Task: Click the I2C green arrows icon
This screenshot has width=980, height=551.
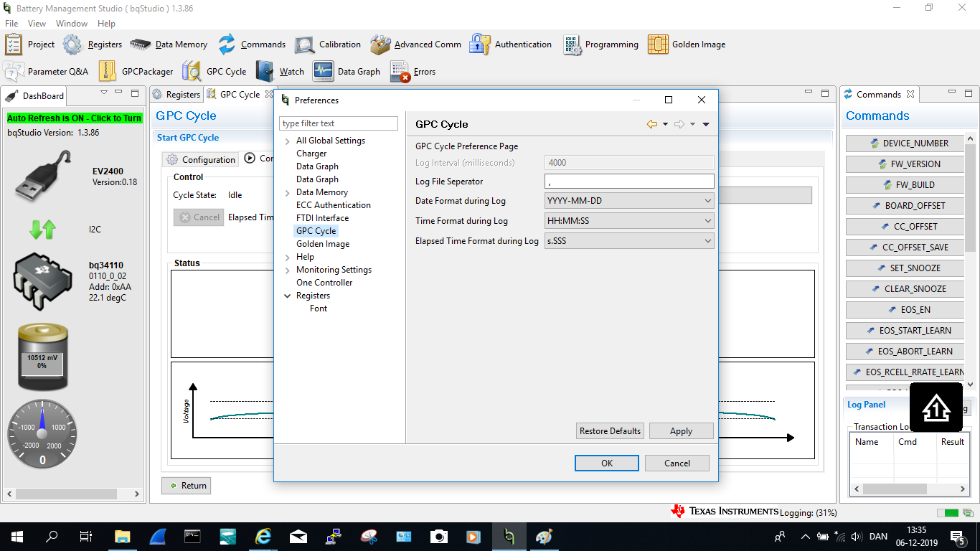Action: click(42, 230)
